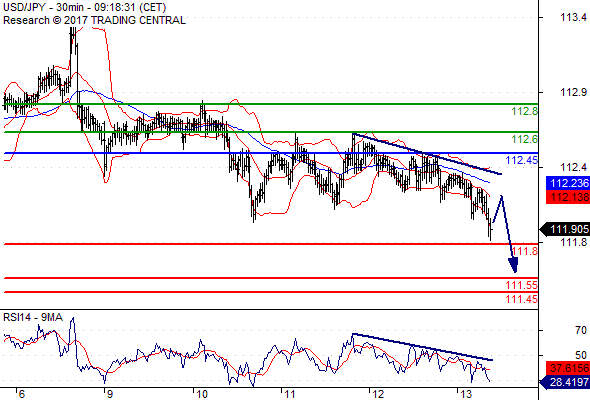
Task: Click the 70 level on RSI axis
Action: click(x=581, y=330)
